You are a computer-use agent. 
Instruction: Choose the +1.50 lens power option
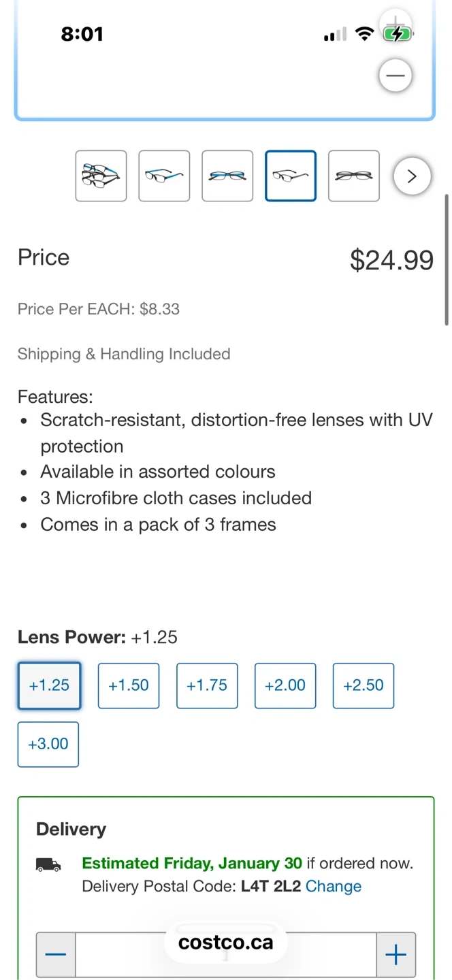point(129,685)
